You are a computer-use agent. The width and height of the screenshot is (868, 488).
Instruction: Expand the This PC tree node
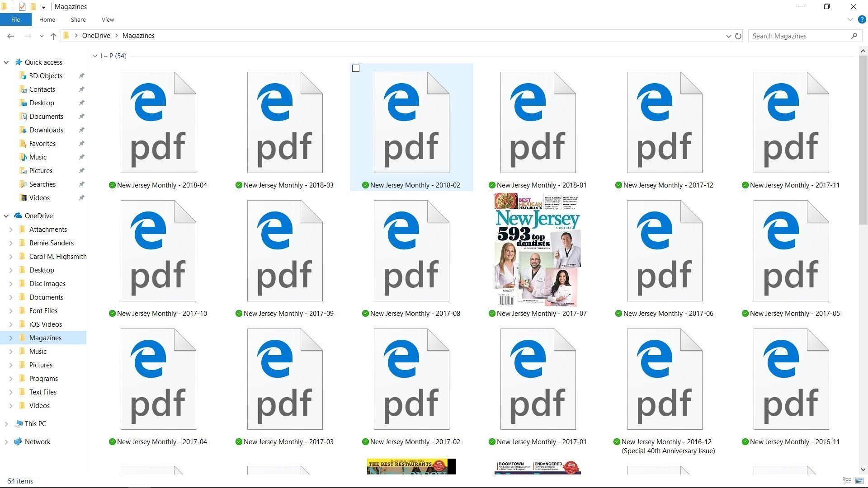tap(6, 424)
